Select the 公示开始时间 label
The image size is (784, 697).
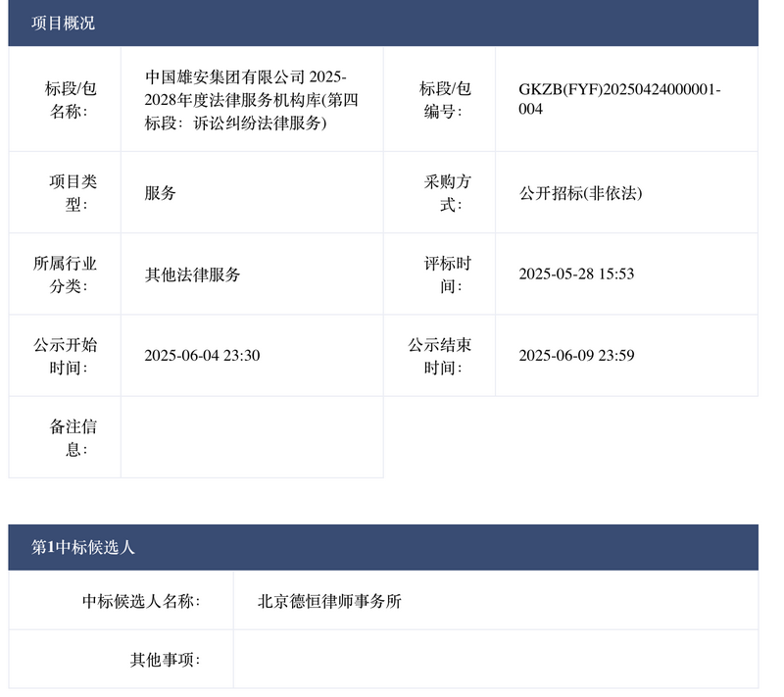(65, 356)
